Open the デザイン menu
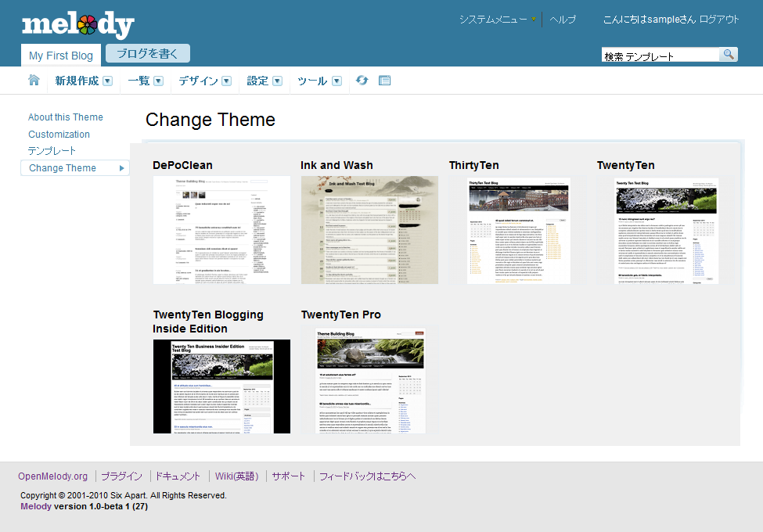 (x=198, y=81)
